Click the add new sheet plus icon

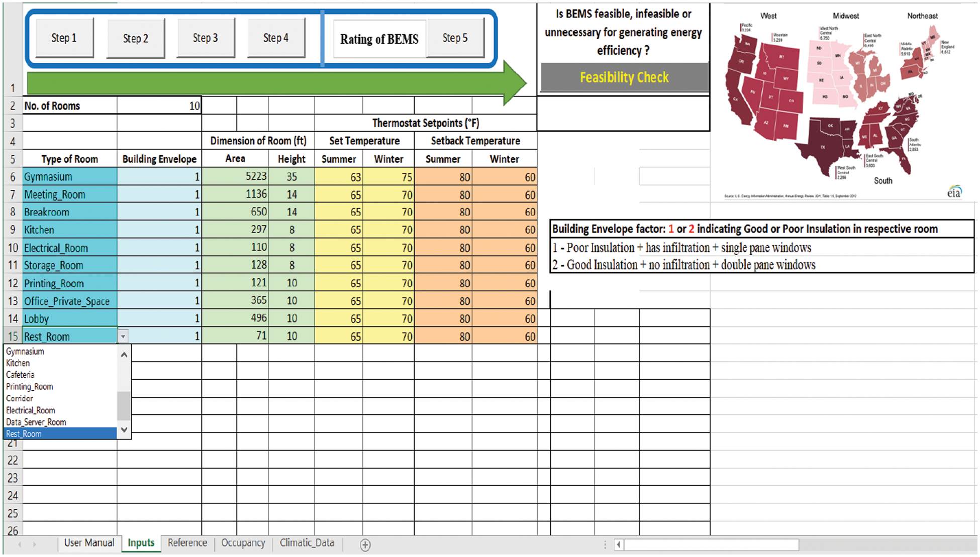[x=365, y=545]
